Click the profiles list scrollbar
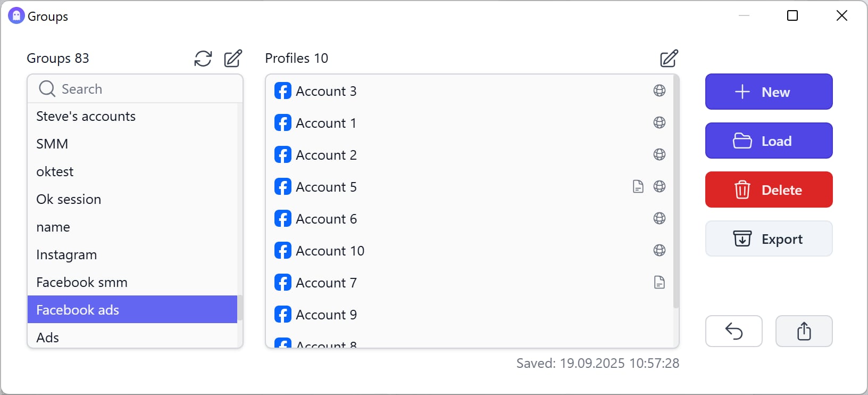The height and width of the screenshot is (395, 868). pyautogui.click(x=676, y=192)
